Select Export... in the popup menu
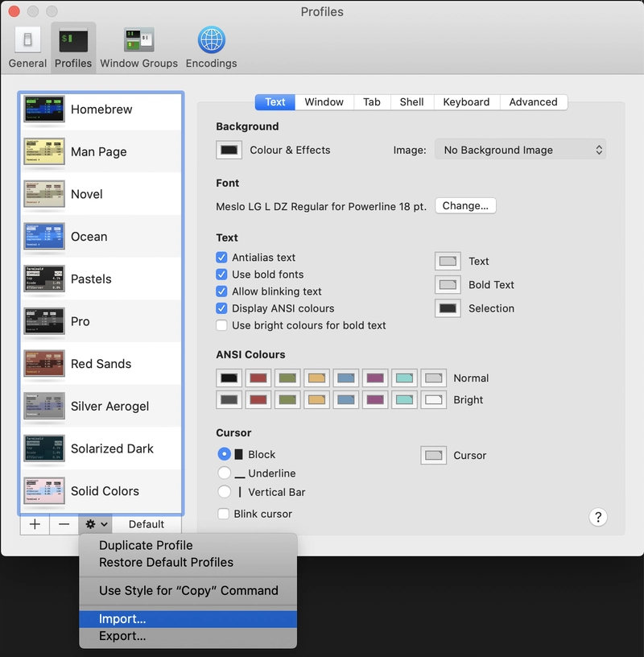The image size is (644, 657). [x=122, y=636]
